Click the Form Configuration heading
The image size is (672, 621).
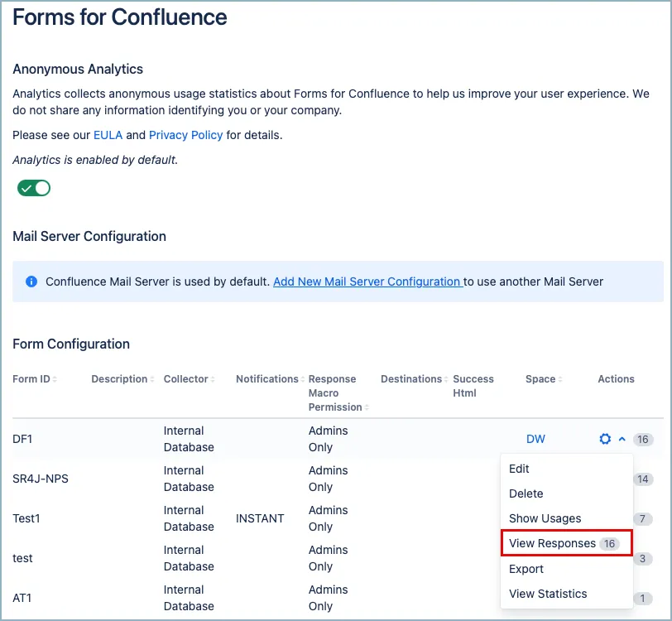click(x=71, y=344)
